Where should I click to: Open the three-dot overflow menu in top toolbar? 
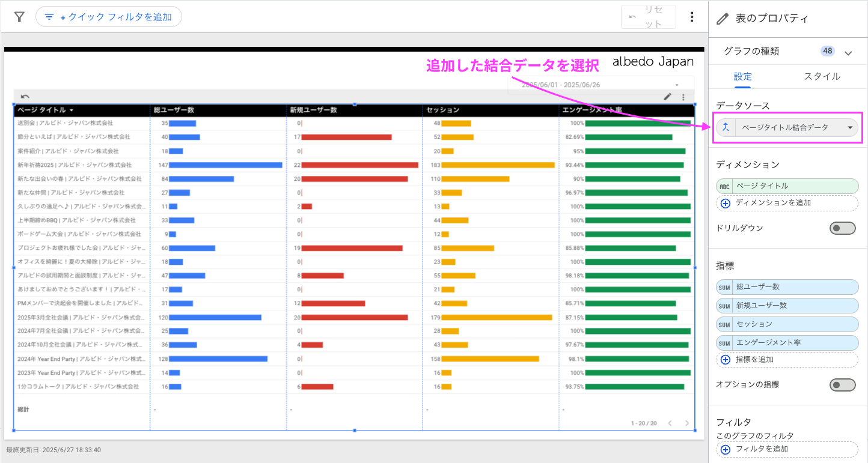click(692, 17)
